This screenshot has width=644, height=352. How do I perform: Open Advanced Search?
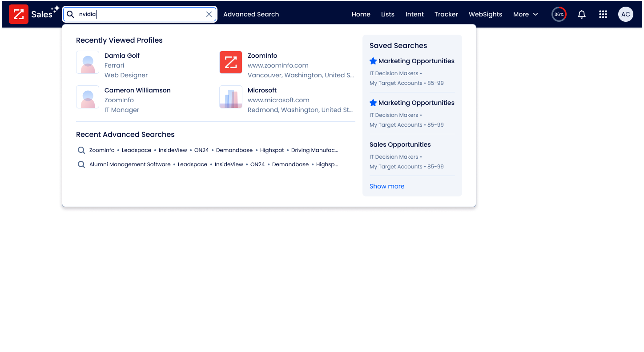[251, 14]
